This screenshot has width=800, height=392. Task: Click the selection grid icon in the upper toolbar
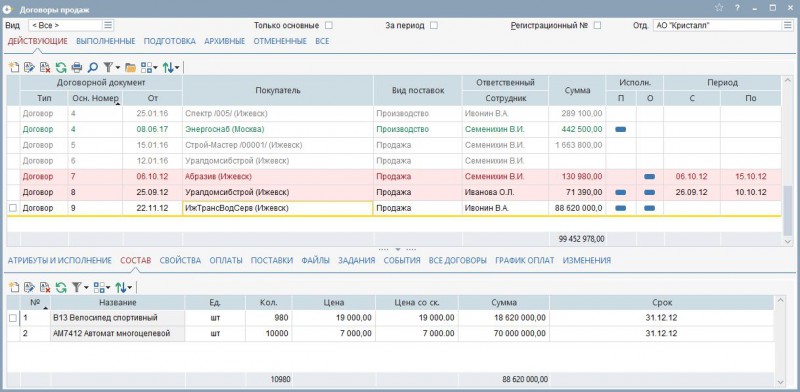pos(146,67)
